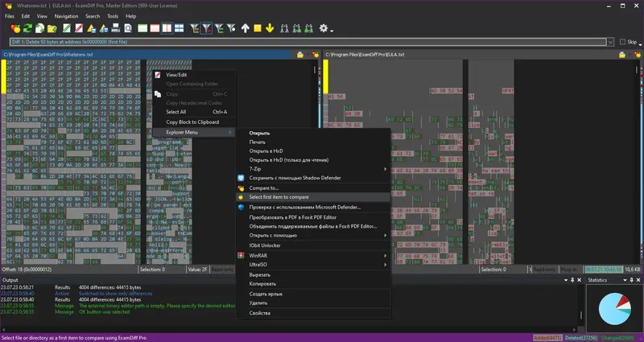Click the Compare files toolbar icon
This screenshot has height=342, width=644.
click(x=15, y=28)
